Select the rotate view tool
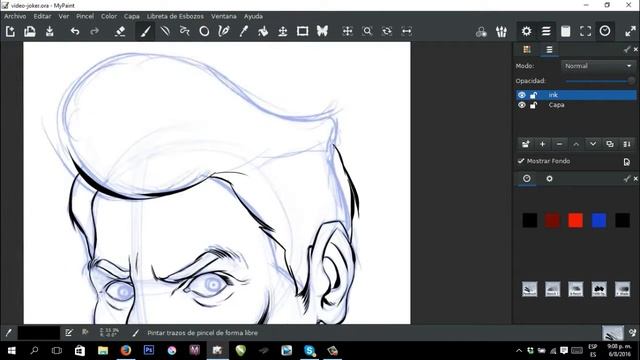The width and height of the screenshot is (640, 360). point(387,31)
